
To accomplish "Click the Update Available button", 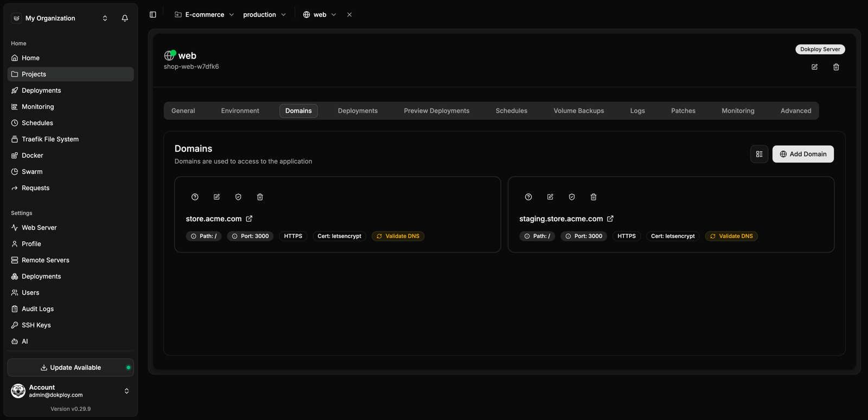I will [71, 367].
